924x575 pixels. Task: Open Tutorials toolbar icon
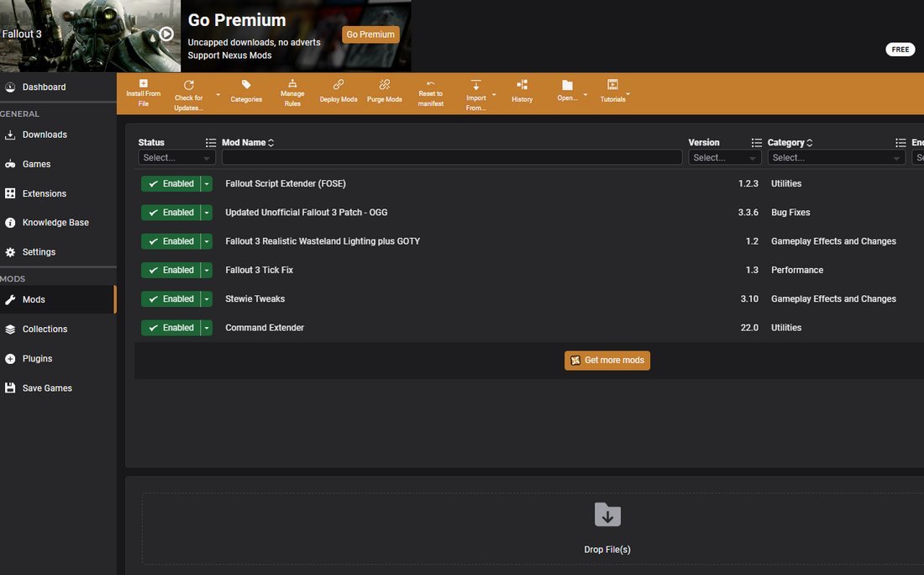click(613, 84)
